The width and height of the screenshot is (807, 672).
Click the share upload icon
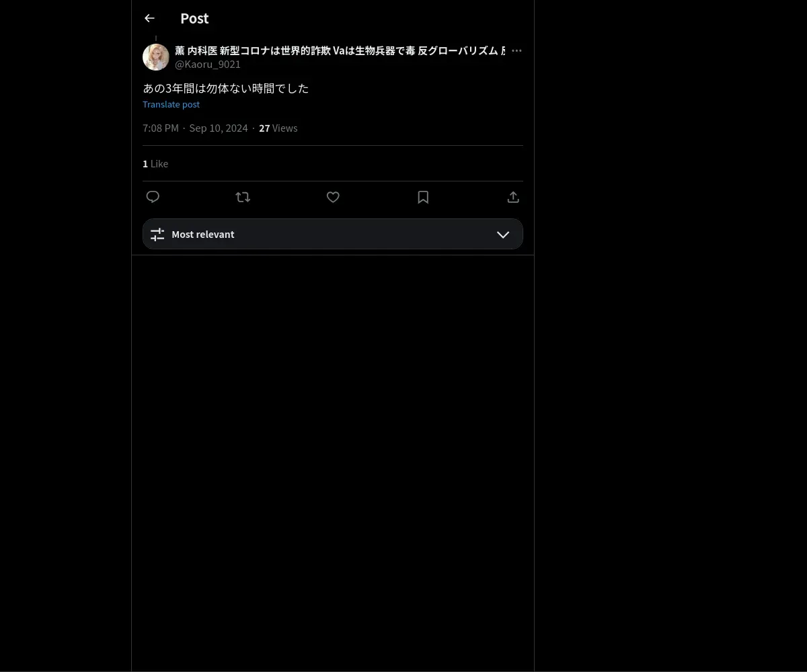[513, 197]
